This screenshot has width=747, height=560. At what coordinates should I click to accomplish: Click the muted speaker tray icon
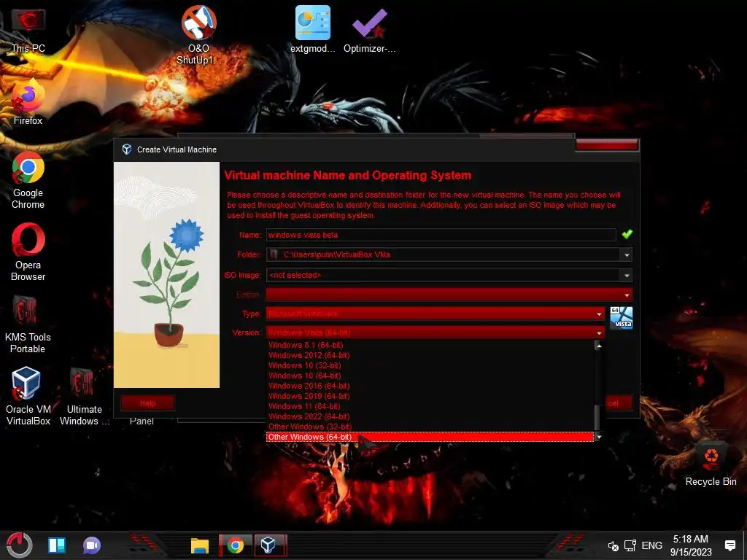613,545
